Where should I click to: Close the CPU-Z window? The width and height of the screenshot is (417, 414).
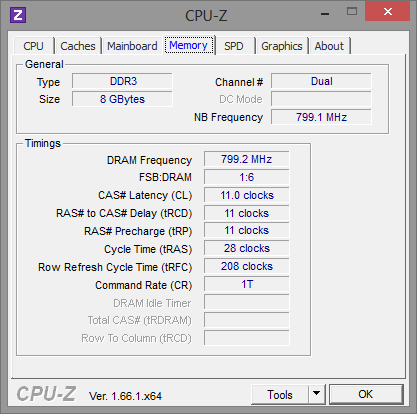(x=387, y=11)
